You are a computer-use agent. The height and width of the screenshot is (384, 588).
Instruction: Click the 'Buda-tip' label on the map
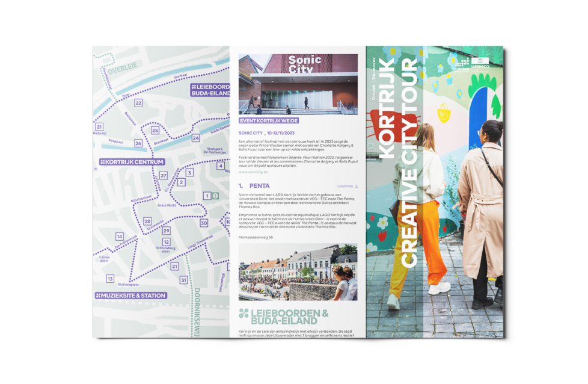[100, 134]
